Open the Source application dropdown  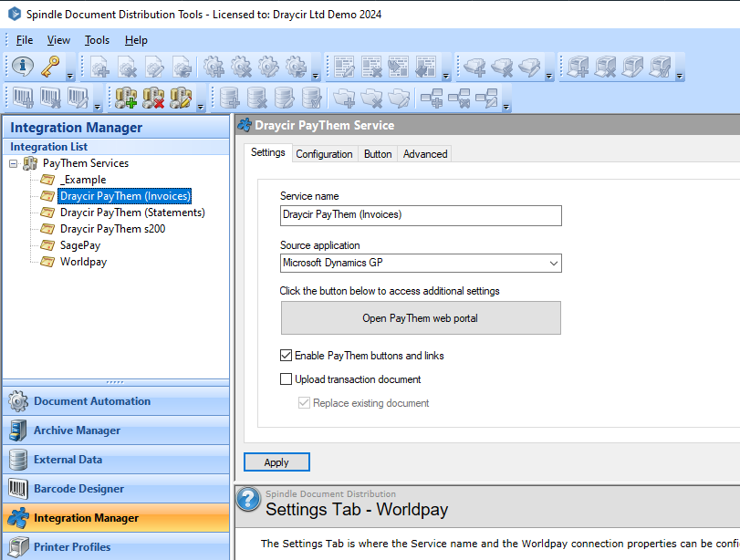[x=554, y=264]
